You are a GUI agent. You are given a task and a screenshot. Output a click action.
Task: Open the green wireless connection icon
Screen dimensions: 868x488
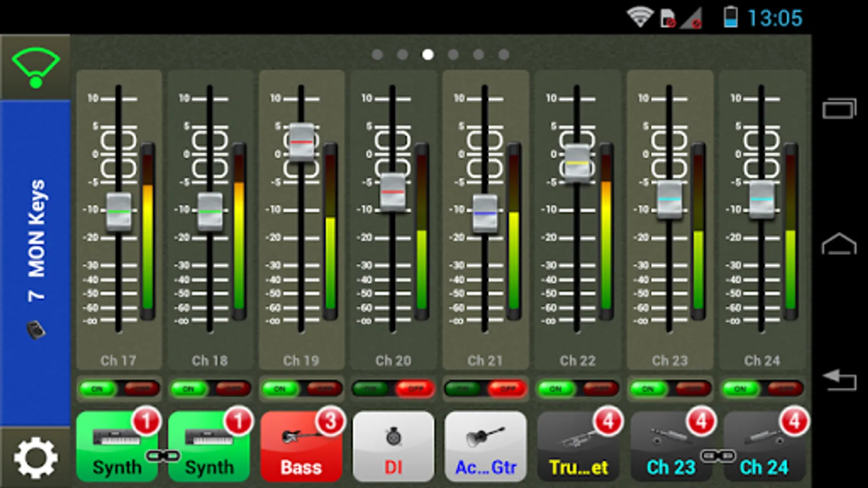pos(36,68)
